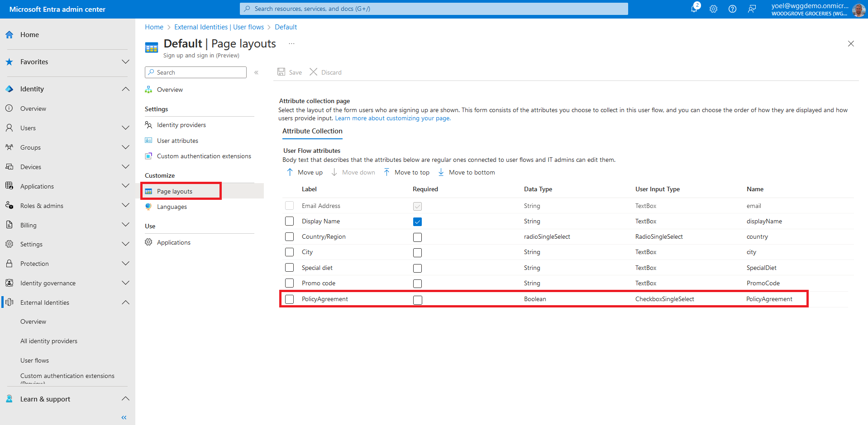
Task: Click the External Identities | User flows breadcrumb
Action: [219, 27]
